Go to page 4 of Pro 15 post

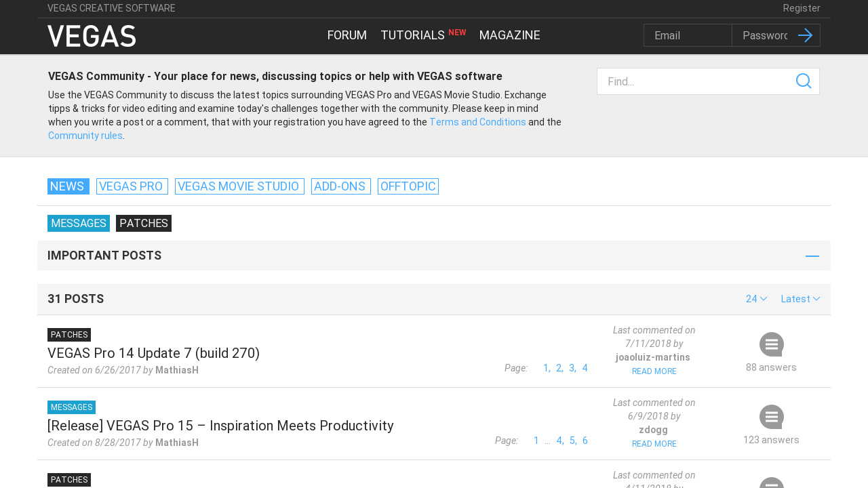(559, 441)
